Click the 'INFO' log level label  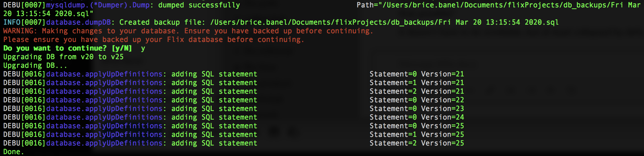(12, 23)
